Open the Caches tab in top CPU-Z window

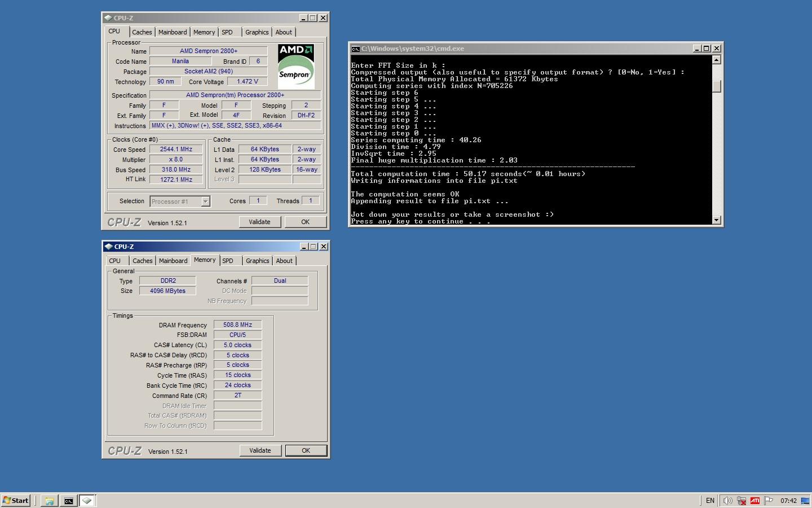(x=142, y=32)
